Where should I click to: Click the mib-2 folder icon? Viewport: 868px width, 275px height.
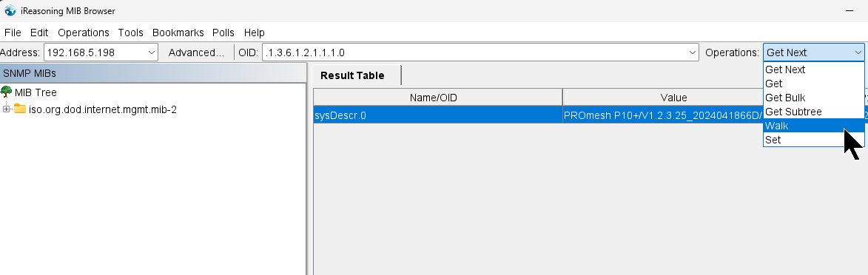point(20,109)
